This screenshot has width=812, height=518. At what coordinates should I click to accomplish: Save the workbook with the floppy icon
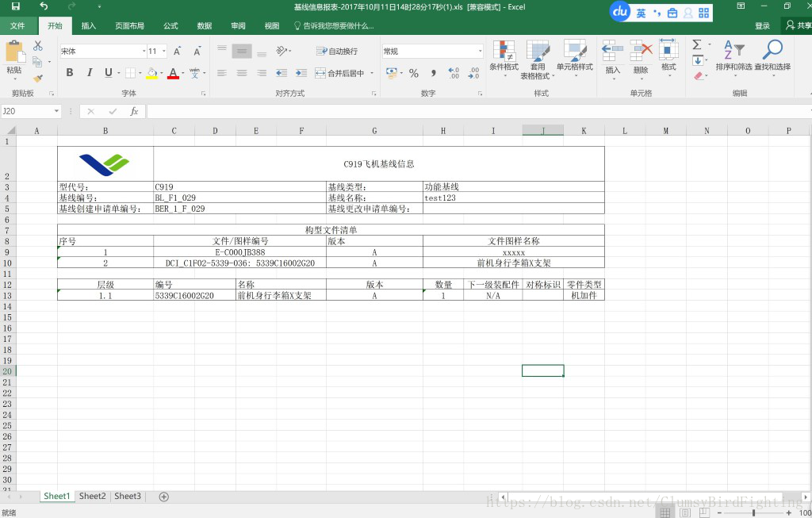pos(16,6)
